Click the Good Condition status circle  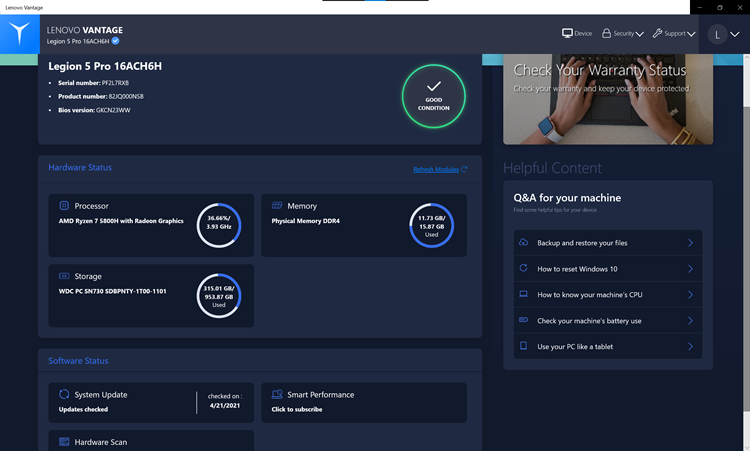click(x=434, y=96)
